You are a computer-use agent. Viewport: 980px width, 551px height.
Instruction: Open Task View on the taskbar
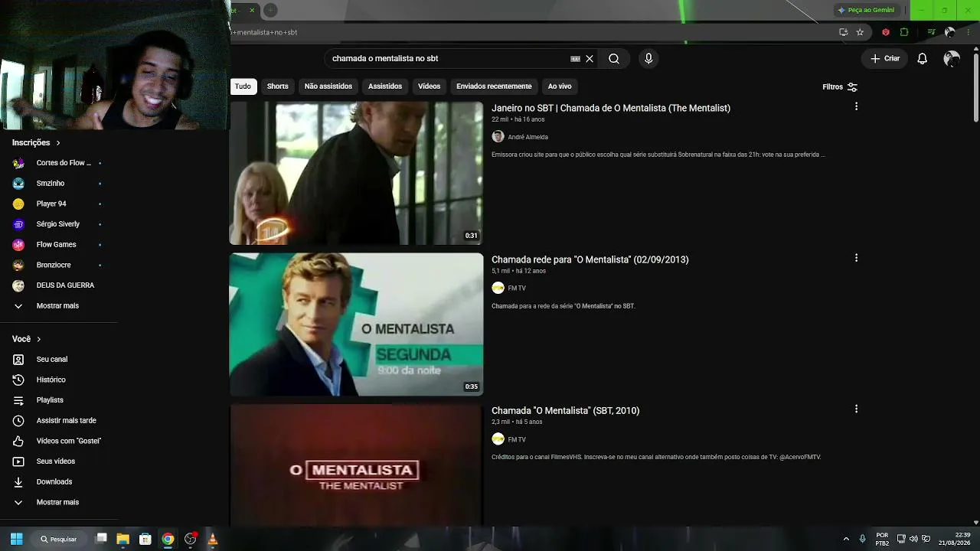pos(100,539)
